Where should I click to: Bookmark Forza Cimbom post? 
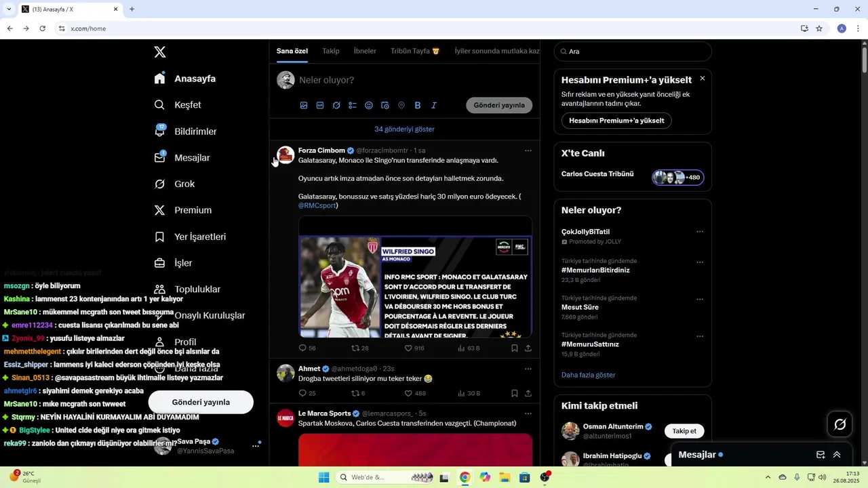point(515,348)
